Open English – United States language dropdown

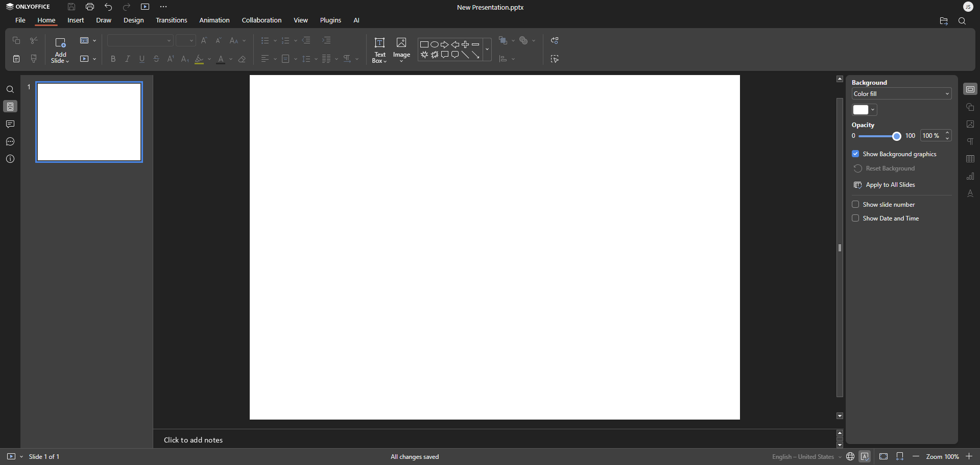point(806,457)
